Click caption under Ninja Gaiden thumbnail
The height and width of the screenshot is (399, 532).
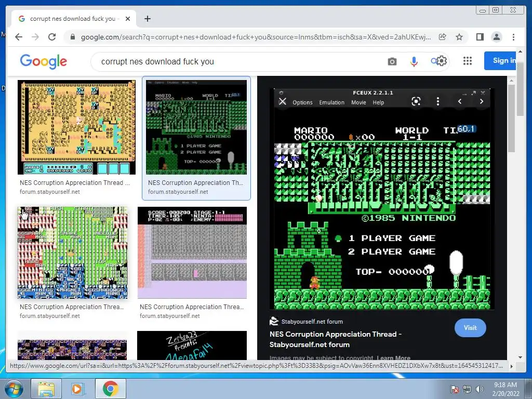point(192,307)
